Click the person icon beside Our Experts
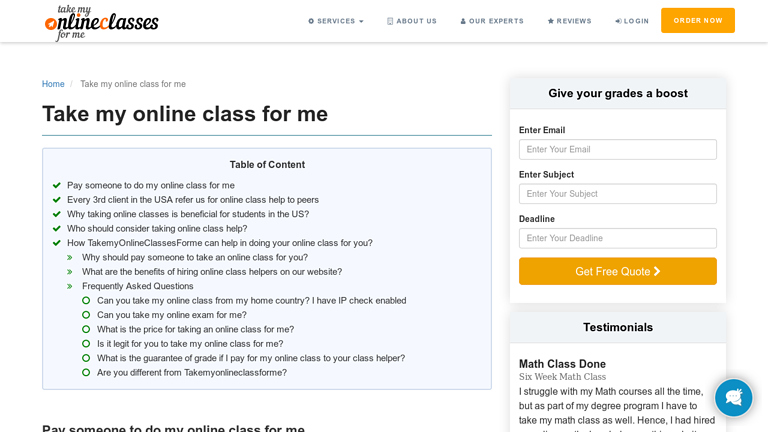The width and height of the screenshot is (768, 432). 463,21
